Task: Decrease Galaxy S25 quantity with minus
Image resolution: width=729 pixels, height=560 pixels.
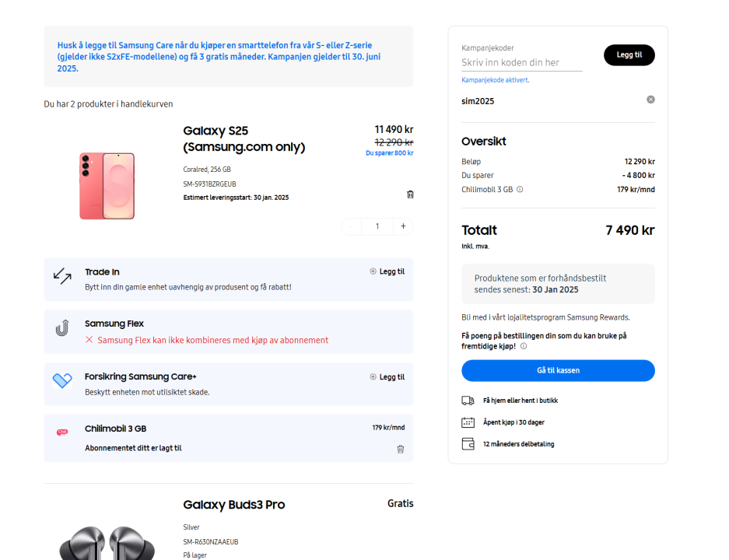Action: 352,226
